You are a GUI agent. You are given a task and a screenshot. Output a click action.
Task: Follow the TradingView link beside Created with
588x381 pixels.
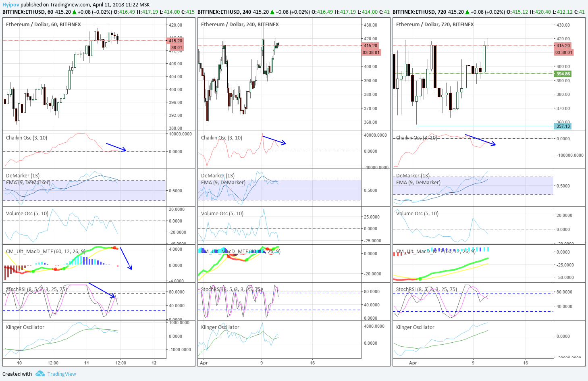(x=62, y=374)
